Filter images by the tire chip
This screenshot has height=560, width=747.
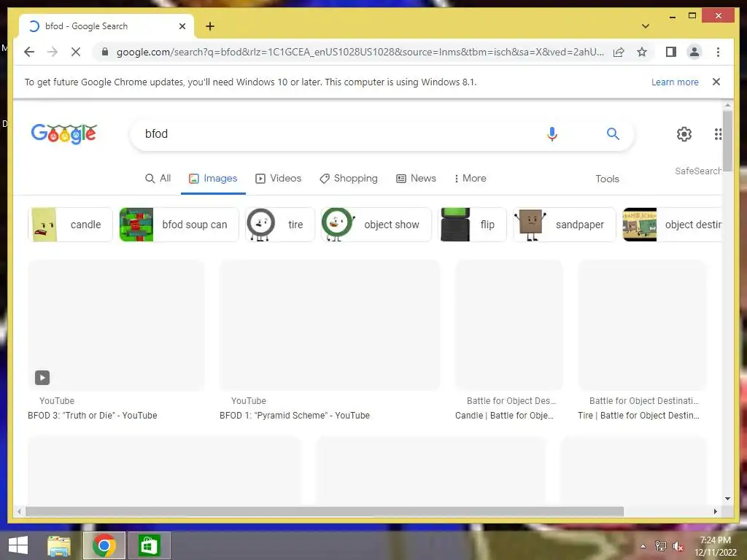[x=280, y=225]
